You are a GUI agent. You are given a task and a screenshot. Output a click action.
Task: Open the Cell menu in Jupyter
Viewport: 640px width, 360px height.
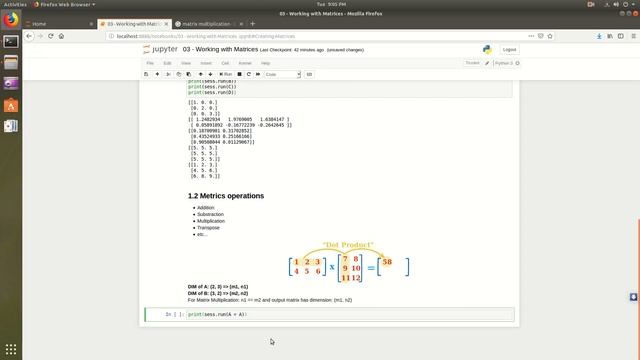tap(225, 63)
